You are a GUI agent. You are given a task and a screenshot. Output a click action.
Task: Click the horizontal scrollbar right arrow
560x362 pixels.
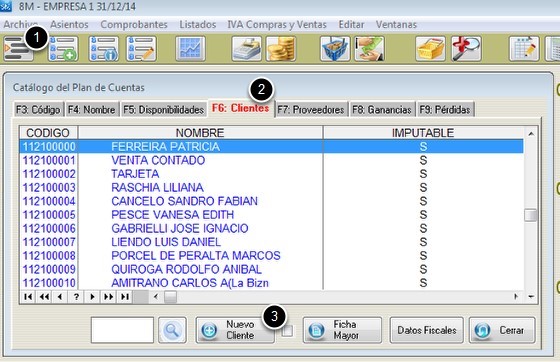click(516, 297)
